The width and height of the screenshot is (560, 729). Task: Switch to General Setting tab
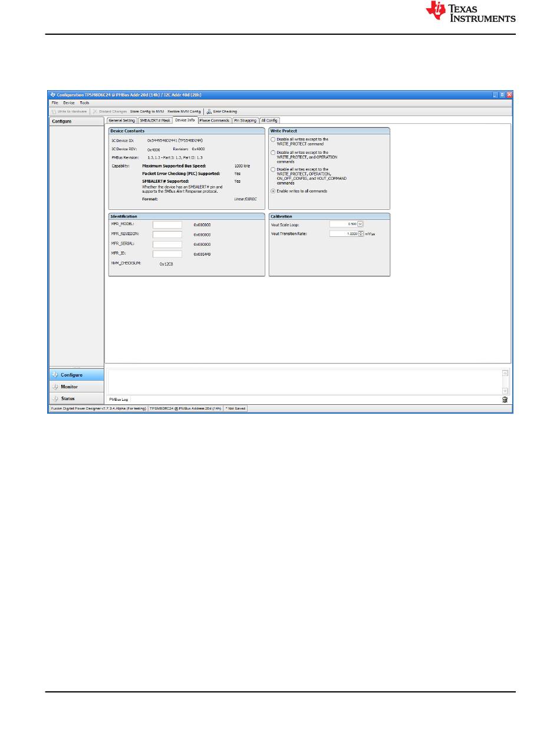pos(121,120)
